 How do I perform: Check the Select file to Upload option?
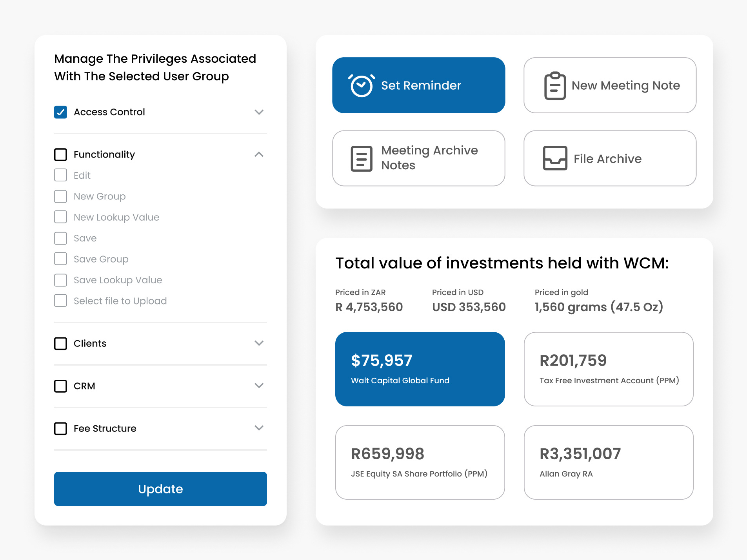(x=61, y=301)
